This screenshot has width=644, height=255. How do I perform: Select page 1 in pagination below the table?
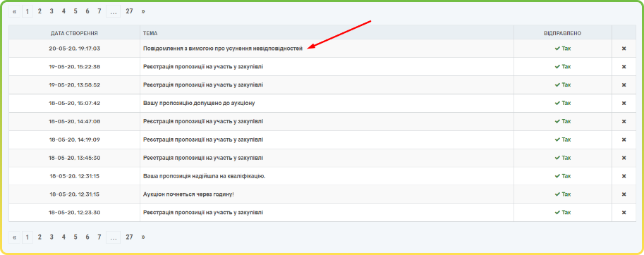27,237
